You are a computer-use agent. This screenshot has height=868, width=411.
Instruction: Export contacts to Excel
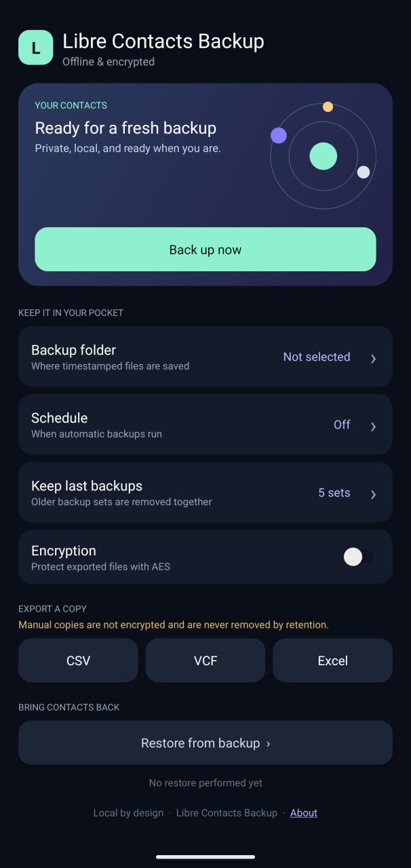click(x=333, y=660)
